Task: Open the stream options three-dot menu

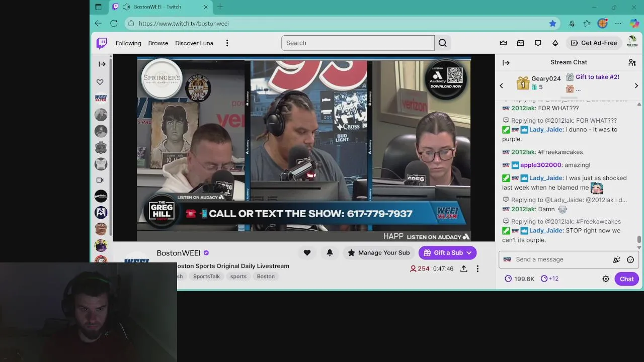Action: point(477,269)
